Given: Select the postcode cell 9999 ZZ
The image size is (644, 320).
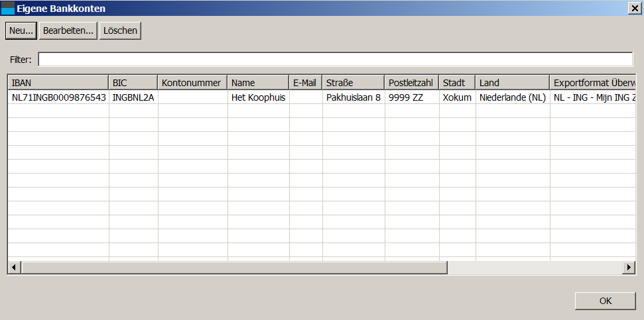Looking at the screenshot, I should (413, 97).
